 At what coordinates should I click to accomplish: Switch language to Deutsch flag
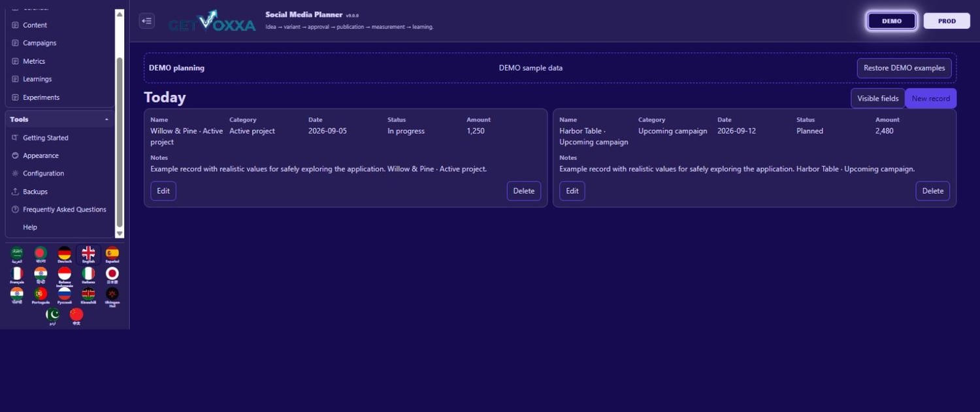pos(64,255)
